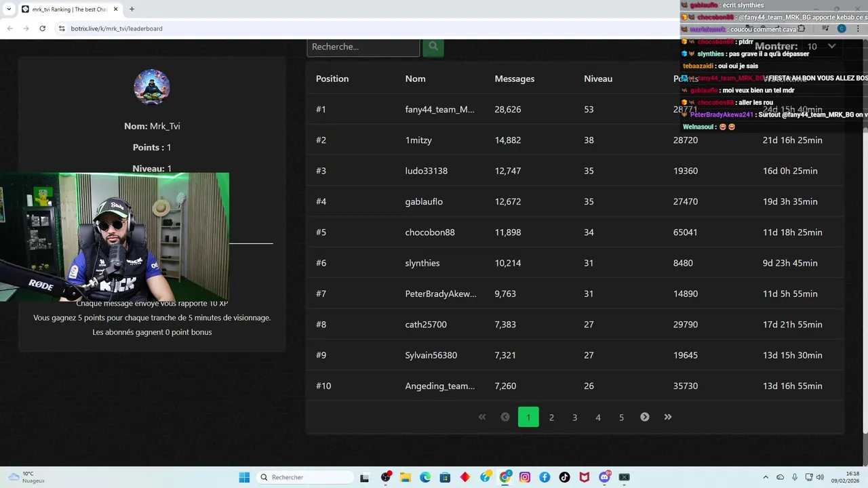Viewport: 868px width, 488px height.
Task: Click the Messages column header
Action: (x=515, y=79)
